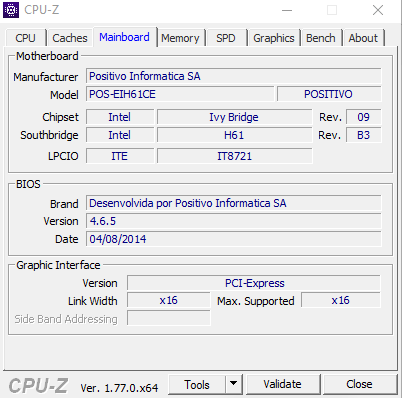Click the BIOS Date field 04/08/2014
This screenshot has width=402, height=398.
tap(233, 239)
